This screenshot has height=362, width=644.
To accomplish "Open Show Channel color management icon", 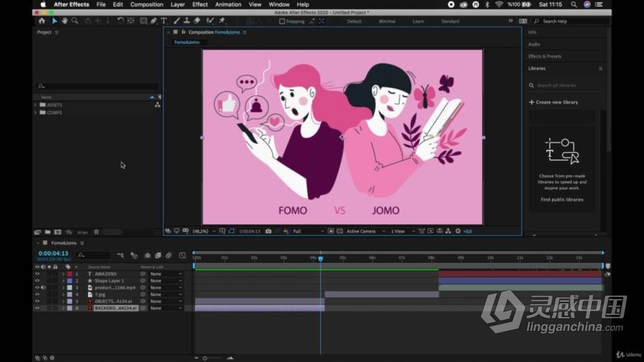I will (x=286, y=231).
